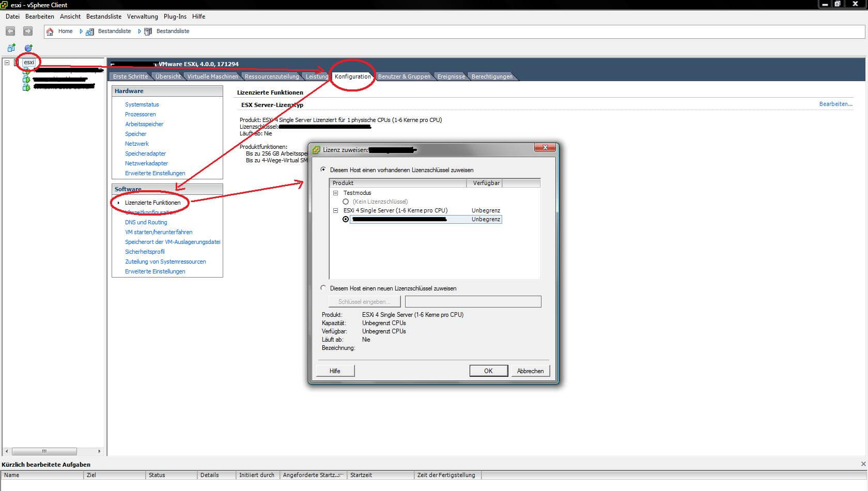Viewport: 868px width, 491px height.
Task: Click OK in license dialog
Action: pyautogui.click(x=488, y=371)
